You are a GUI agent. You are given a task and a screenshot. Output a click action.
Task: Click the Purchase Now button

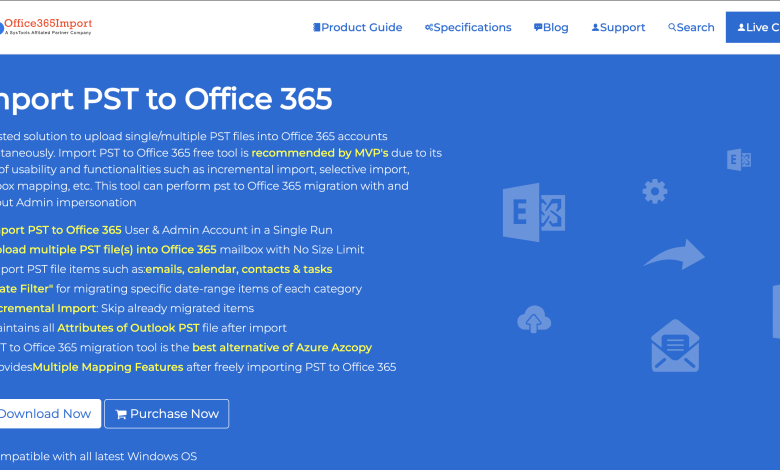tap(167, 413)
